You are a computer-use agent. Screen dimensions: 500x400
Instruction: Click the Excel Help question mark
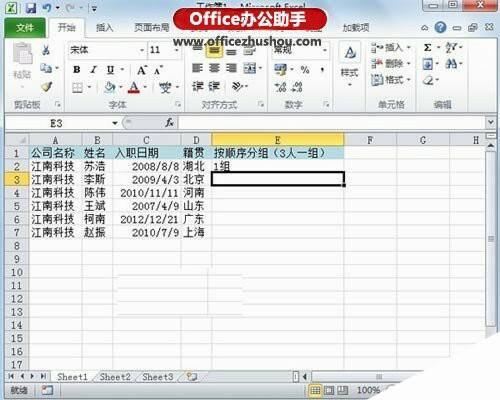[x=440, y=27]
